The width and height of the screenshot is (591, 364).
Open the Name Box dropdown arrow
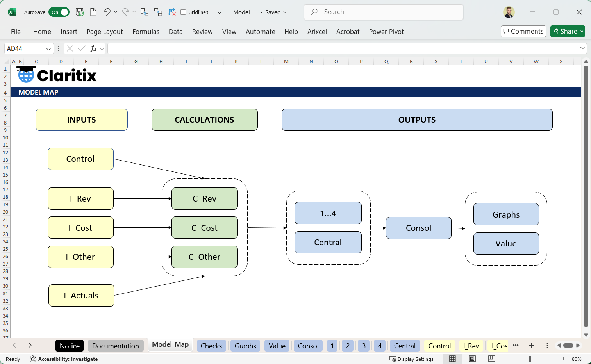click(48, 49)
